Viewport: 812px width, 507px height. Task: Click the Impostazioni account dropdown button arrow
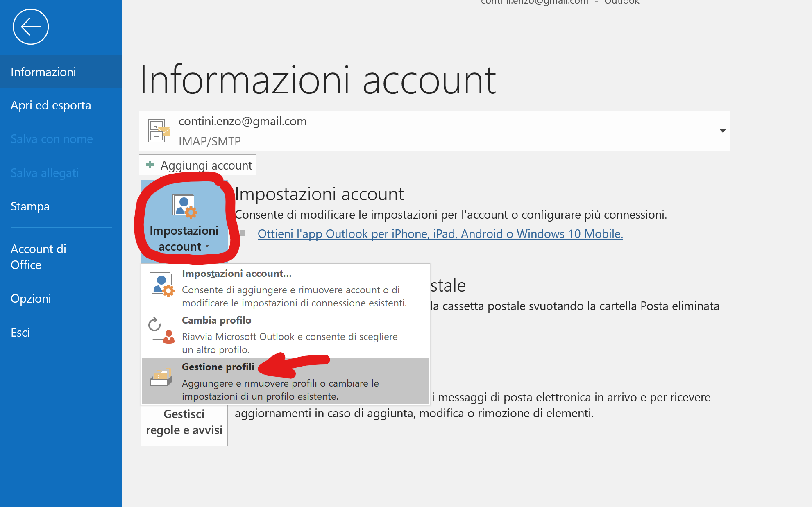pos(207,246)
